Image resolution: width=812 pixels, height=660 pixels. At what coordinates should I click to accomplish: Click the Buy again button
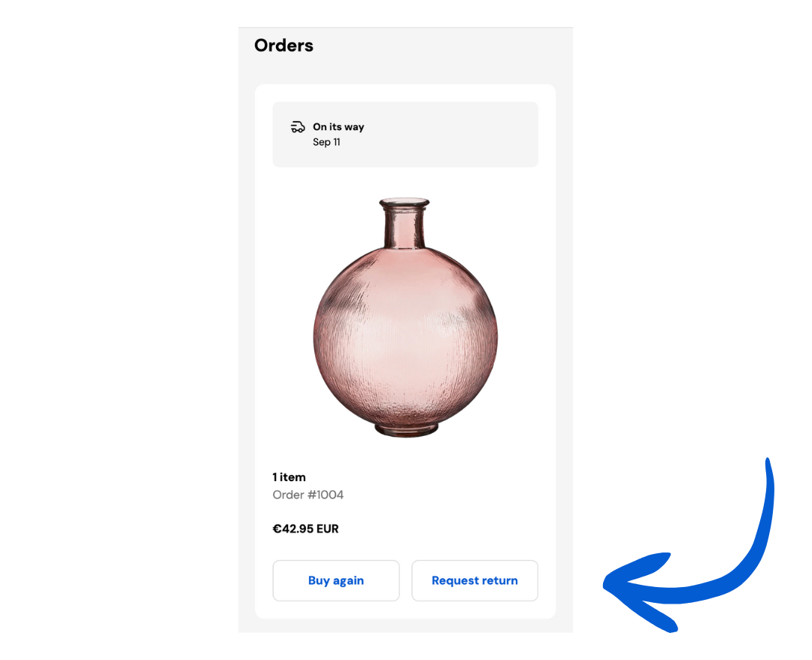[x=336, y=580]
